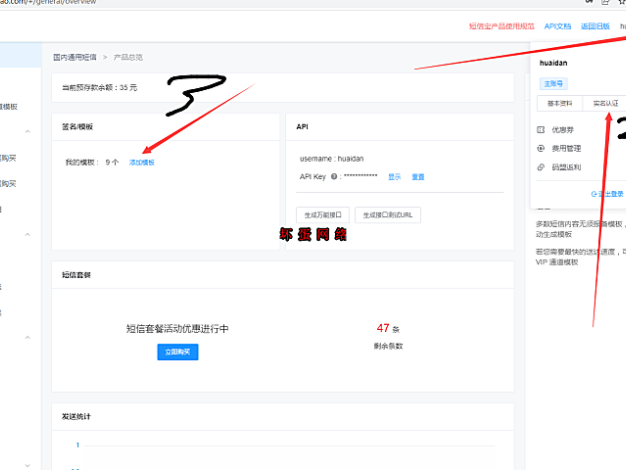The width and height of the screenshot is (626, 470).
Task: Click the 国内通用短信 breadcrumb
Action: (x=75, y=58)
